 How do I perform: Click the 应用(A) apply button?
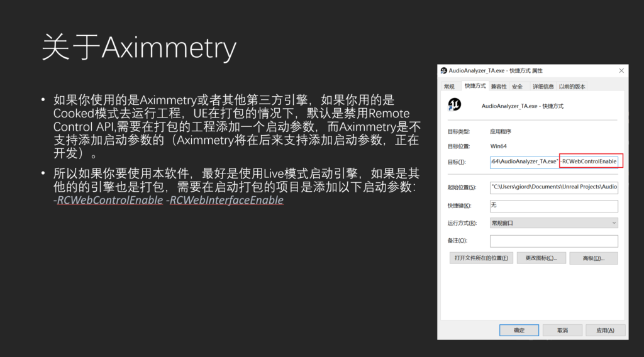[x=606, y=331]
